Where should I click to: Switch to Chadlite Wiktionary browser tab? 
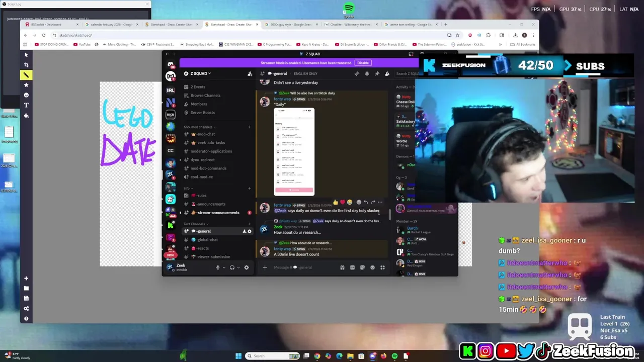click(351, 24)
